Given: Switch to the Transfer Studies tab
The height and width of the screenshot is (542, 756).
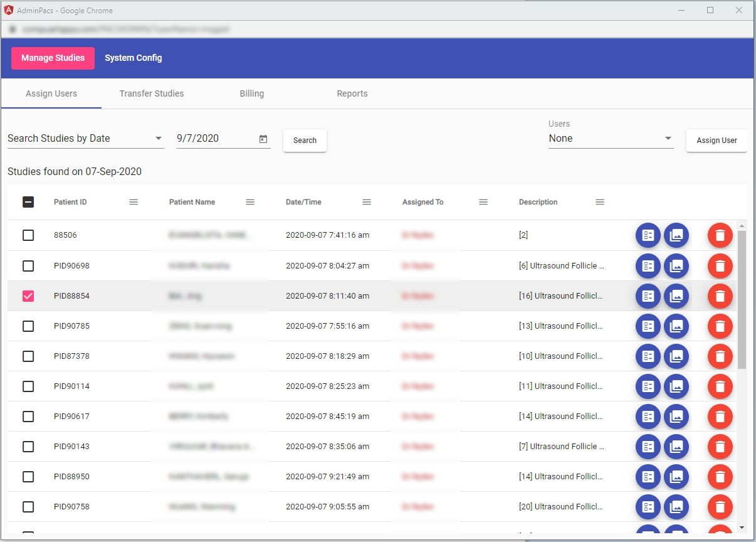Looking at the screenshot, I should tap(151, 93).
